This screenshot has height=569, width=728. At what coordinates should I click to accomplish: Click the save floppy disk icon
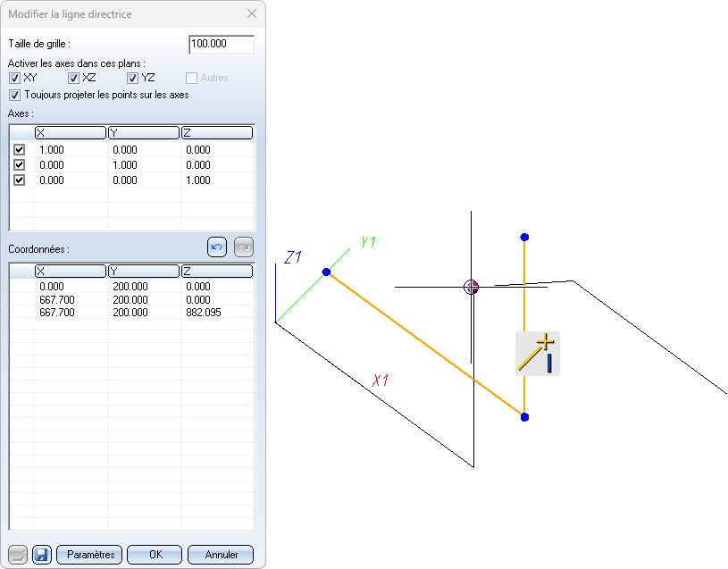tap(42, 555)
